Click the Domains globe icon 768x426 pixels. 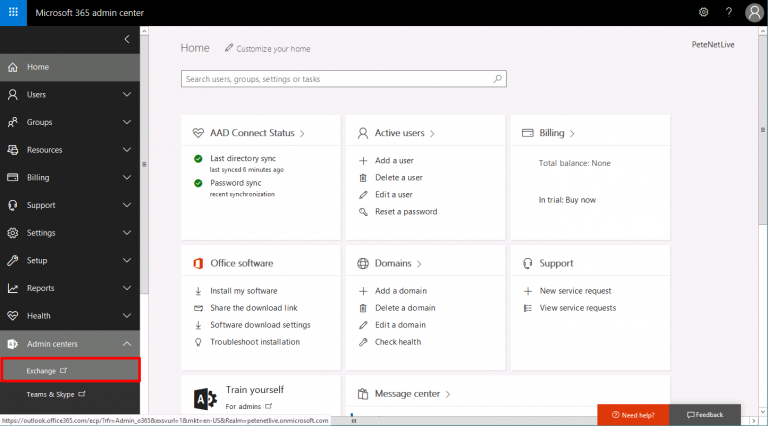[x=363, y=263]
